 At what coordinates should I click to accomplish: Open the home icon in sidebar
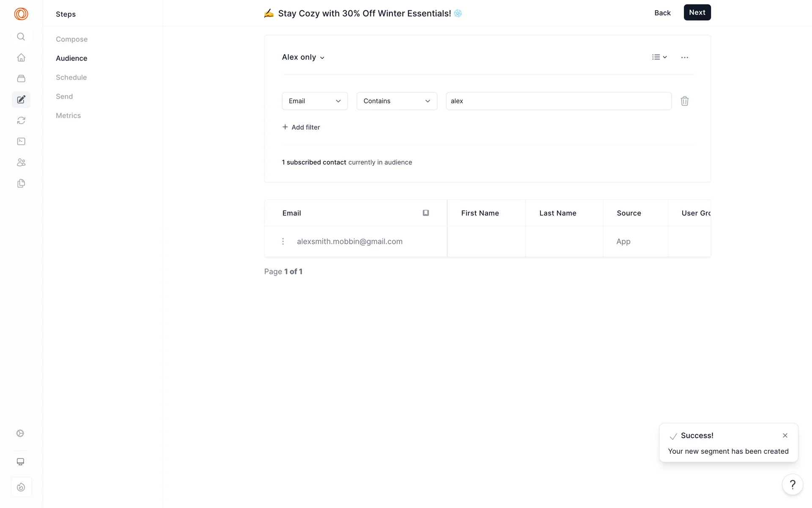point(21,58)
